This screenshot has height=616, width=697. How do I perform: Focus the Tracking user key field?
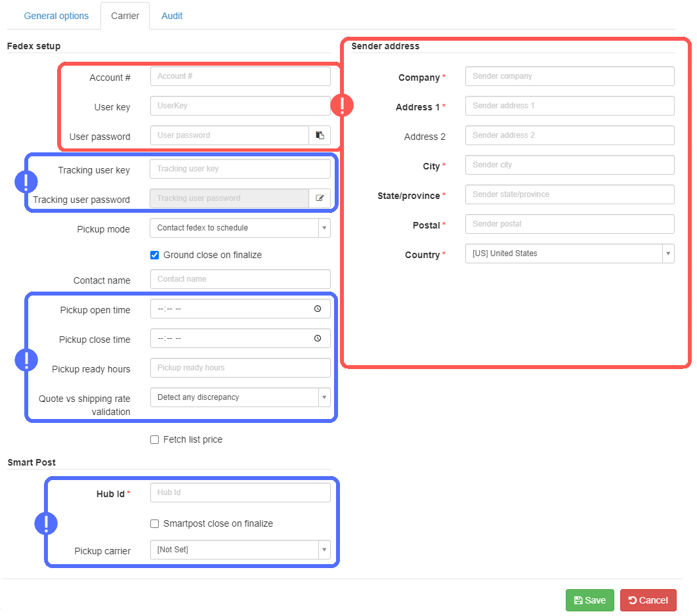pos(240,169)
